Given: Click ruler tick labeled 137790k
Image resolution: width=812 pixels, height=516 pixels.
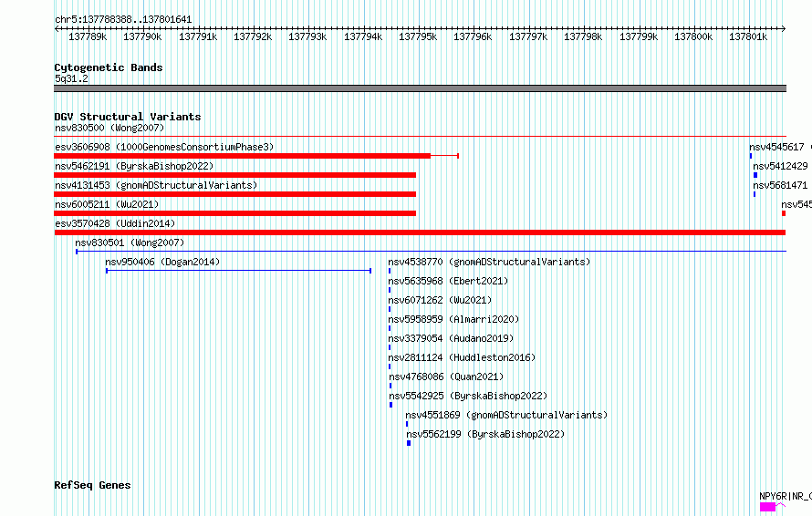Looking at the screenshot, I should point(142,36).
